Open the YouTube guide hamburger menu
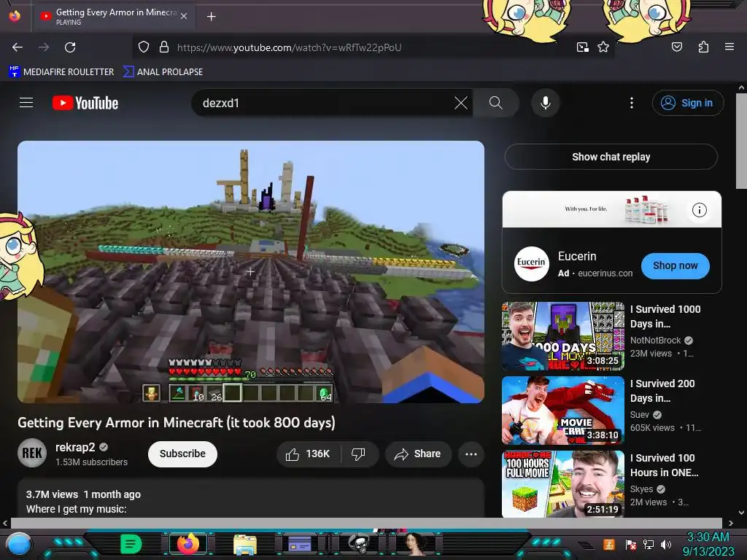This screenshot has width=747, height=560. coord(26,103)
